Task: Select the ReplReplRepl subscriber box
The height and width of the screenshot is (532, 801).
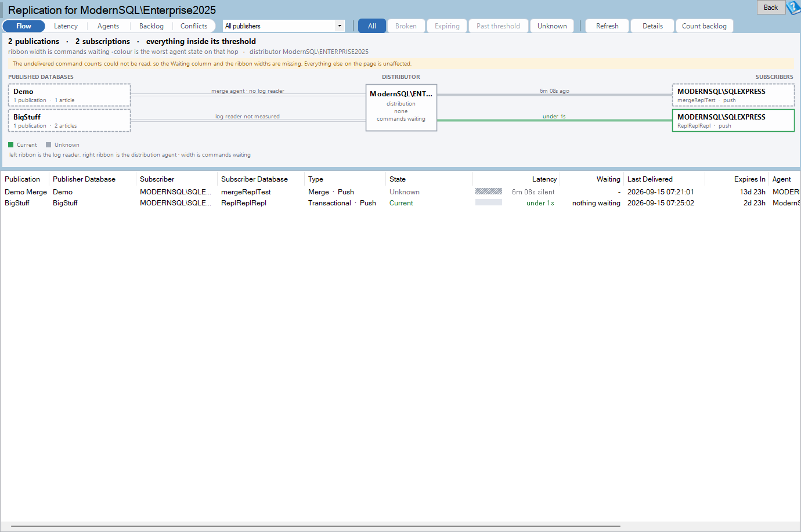Action: (x=733, y=121)
